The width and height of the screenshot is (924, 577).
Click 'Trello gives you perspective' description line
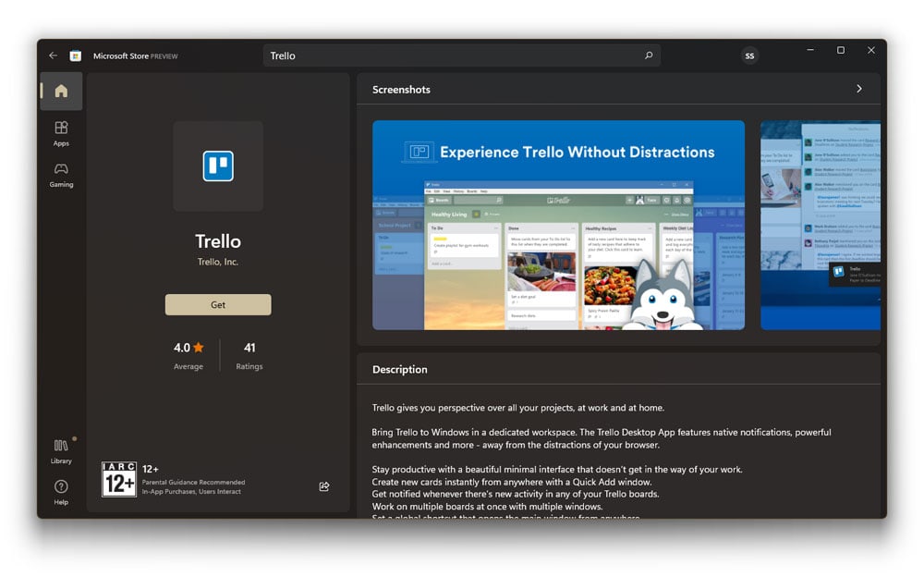(x=518, y=408)
